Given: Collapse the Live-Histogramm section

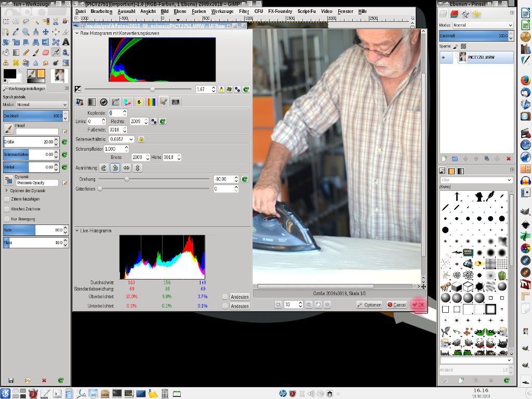Looking at the screenshot, I should click(x=77, y=231).
